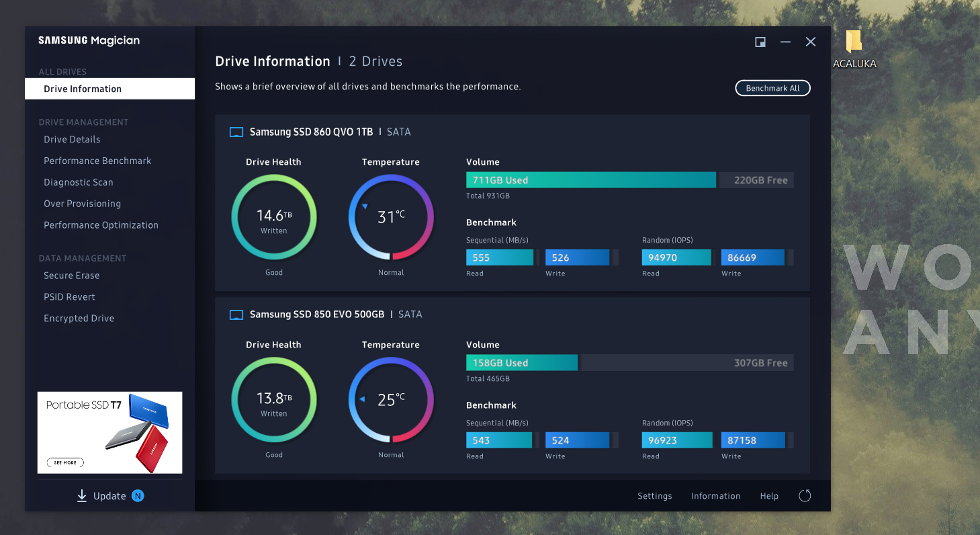
Task: Click the SEE MORE button in the T7 ad
Action: (66, 462)
